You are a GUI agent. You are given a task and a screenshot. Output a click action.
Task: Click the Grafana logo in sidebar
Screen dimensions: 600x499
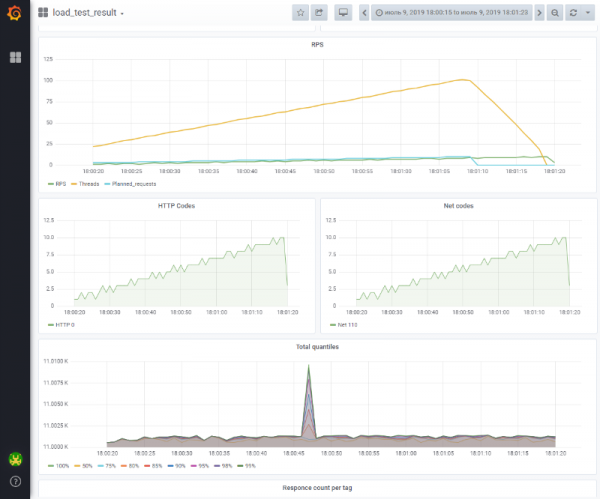point(15,13)
